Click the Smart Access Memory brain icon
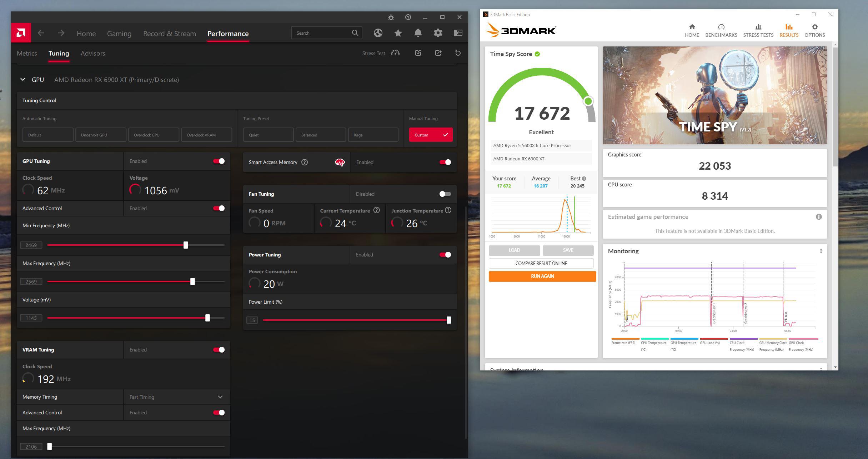The width and height of the screenshot is (868, 459). pos(340,162)
